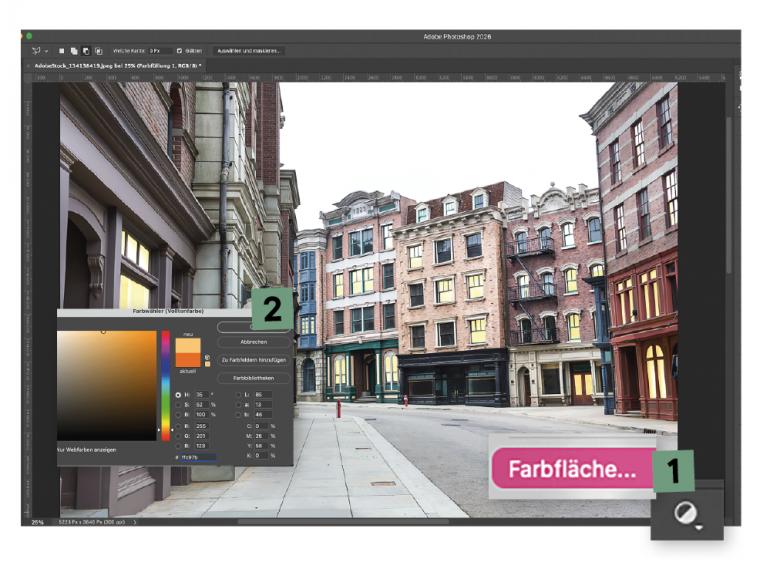Select the H hue radio button

178,395
